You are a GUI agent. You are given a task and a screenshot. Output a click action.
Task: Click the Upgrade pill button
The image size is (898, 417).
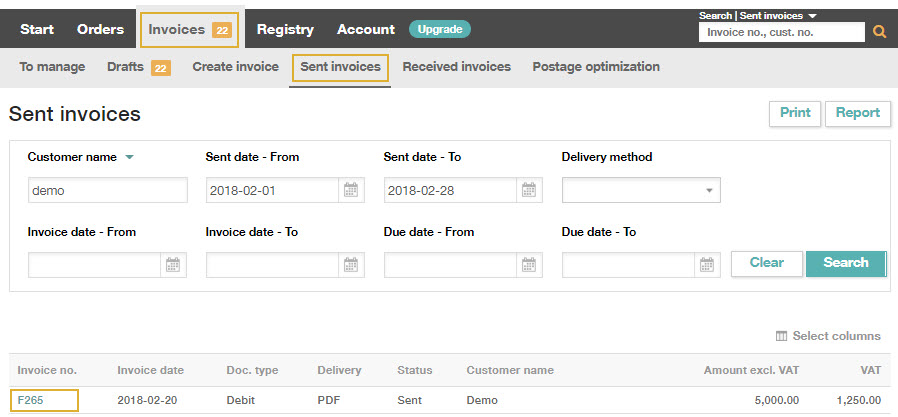point(440,29)
